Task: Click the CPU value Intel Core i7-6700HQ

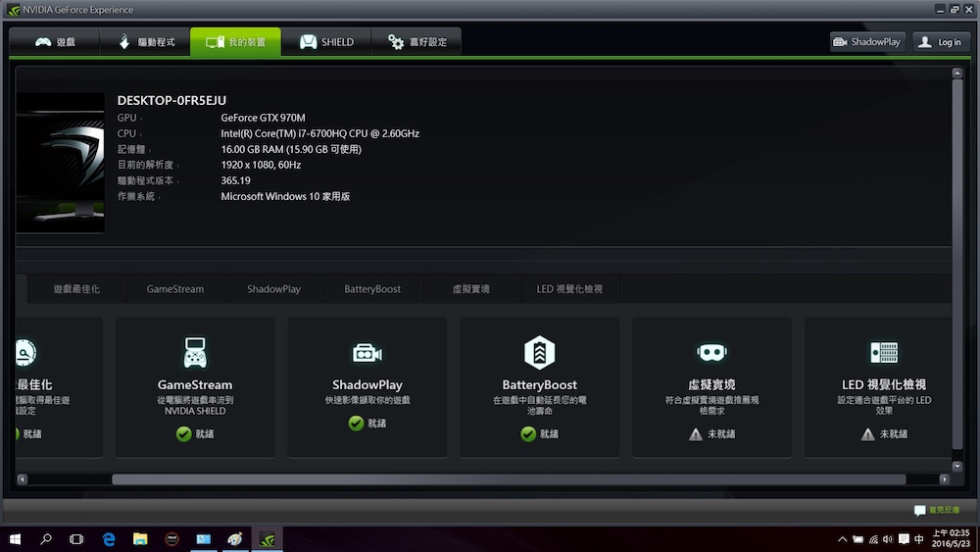Action: click(x=320, y=133)
